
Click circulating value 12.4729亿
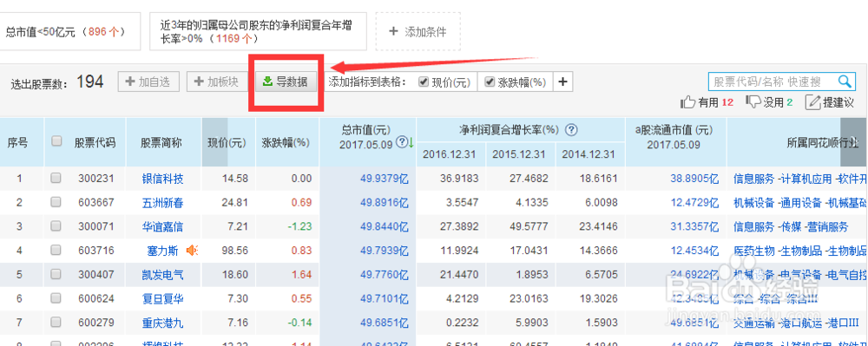click(694, 203)
